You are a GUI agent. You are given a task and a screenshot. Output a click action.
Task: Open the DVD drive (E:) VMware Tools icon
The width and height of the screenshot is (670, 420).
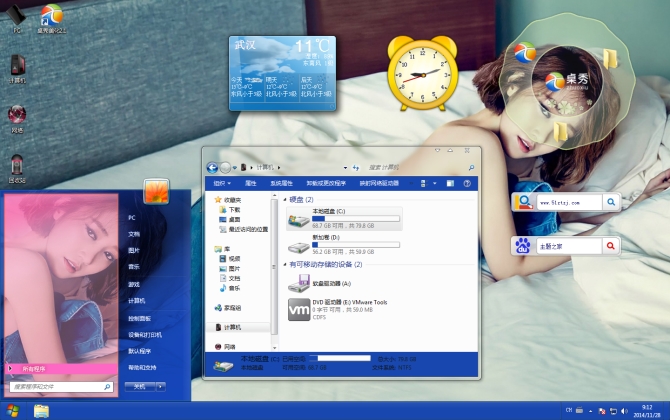[299, 309]
